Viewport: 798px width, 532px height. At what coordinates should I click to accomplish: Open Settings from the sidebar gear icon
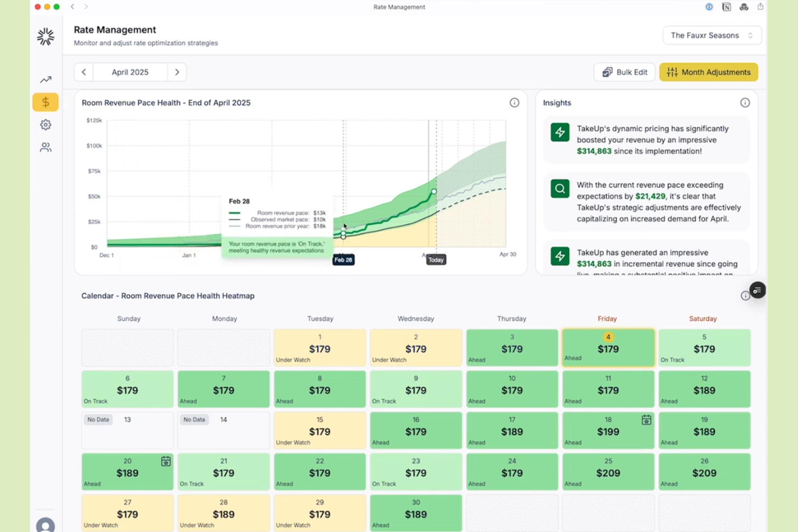point(45,125)
